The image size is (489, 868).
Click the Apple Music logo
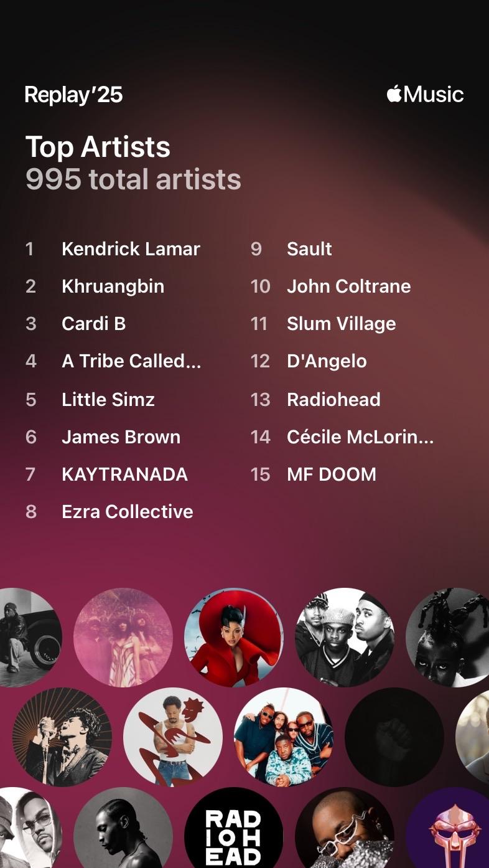point(425,95)
